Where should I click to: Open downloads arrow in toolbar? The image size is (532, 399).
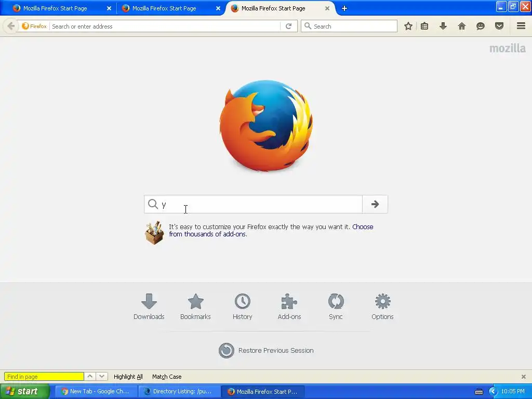coord(443,26)
